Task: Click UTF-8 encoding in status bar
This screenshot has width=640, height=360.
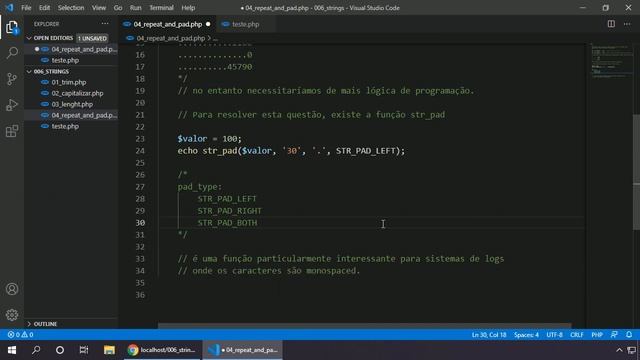Action: coord(554,335)
